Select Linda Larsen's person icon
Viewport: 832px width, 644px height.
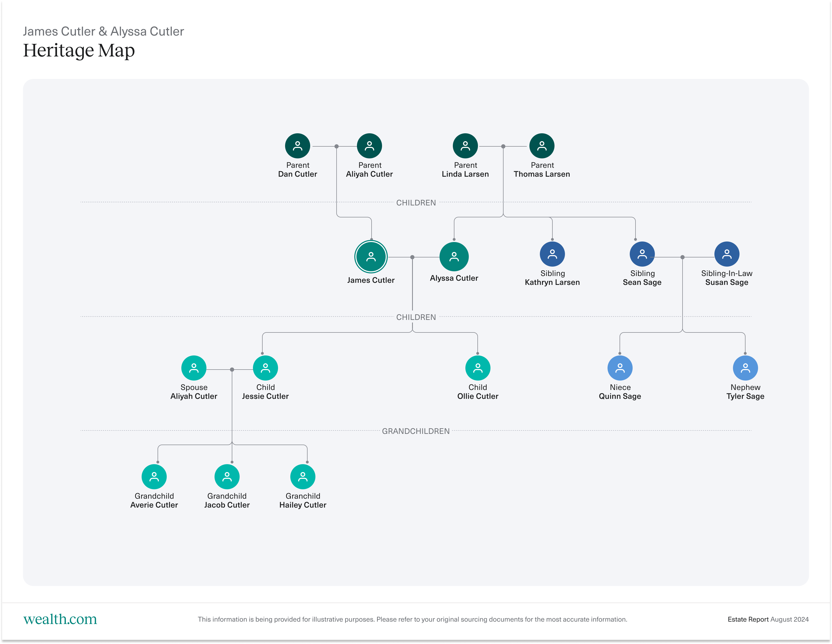[465, 146]
